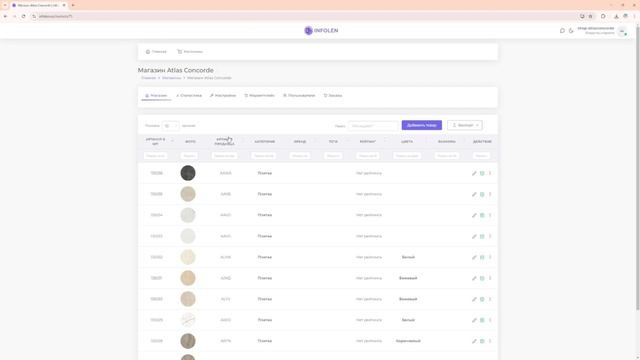Switch to the Статистика tab
Screen dimensions: 640x360
point(189,96)
